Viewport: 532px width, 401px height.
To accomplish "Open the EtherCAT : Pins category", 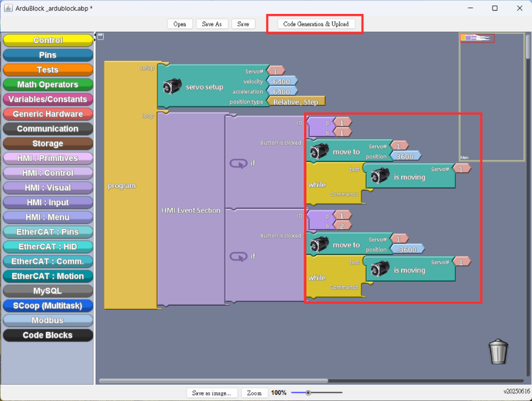I will pyautogui.click(x=48, y=232).
